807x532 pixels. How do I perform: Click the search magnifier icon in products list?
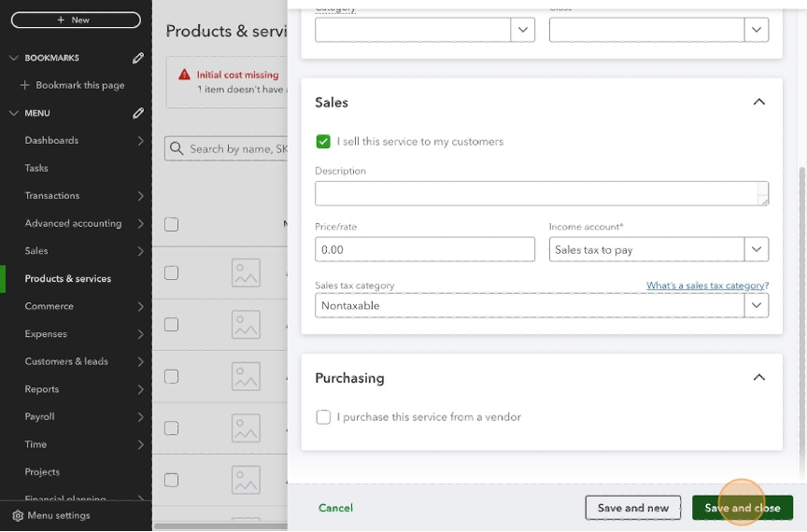click(x=177, y=148)
